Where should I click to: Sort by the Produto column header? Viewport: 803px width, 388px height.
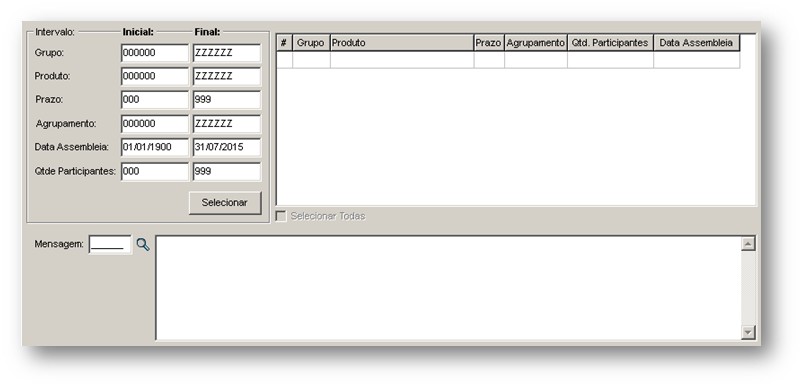click(x=402, y=43)
